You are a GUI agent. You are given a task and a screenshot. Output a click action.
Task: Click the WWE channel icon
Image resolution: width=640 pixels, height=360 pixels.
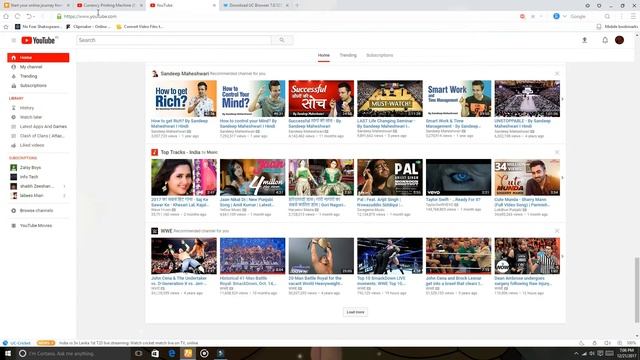click(155, 231)
